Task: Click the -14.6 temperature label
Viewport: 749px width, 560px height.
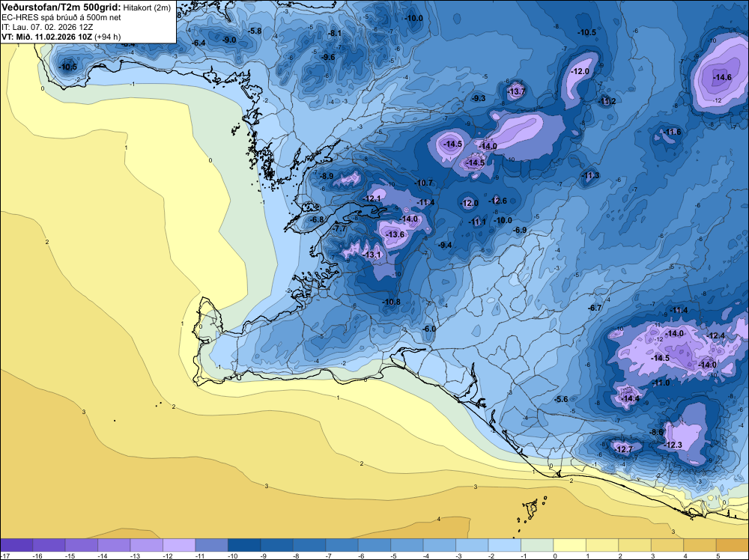Action: click(x=722, y=77)
